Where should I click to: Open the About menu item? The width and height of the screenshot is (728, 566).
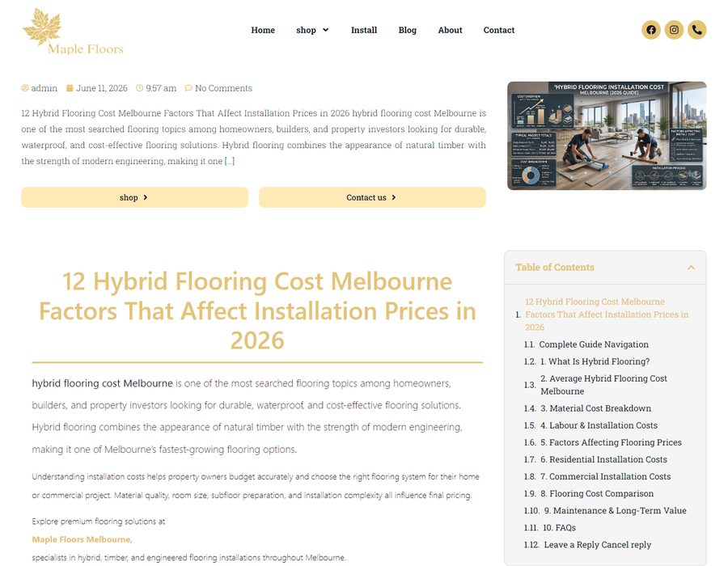[450, 30]
